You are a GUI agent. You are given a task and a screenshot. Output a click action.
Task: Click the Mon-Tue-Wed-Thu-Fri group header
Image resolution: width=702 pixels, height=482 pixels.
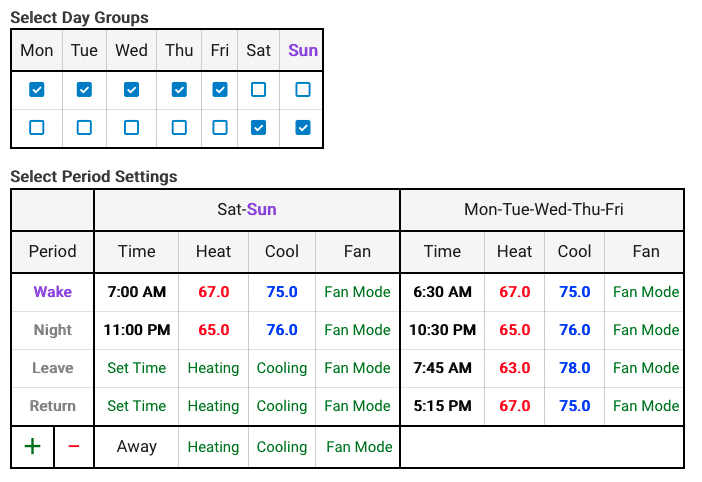pos(544,209)
